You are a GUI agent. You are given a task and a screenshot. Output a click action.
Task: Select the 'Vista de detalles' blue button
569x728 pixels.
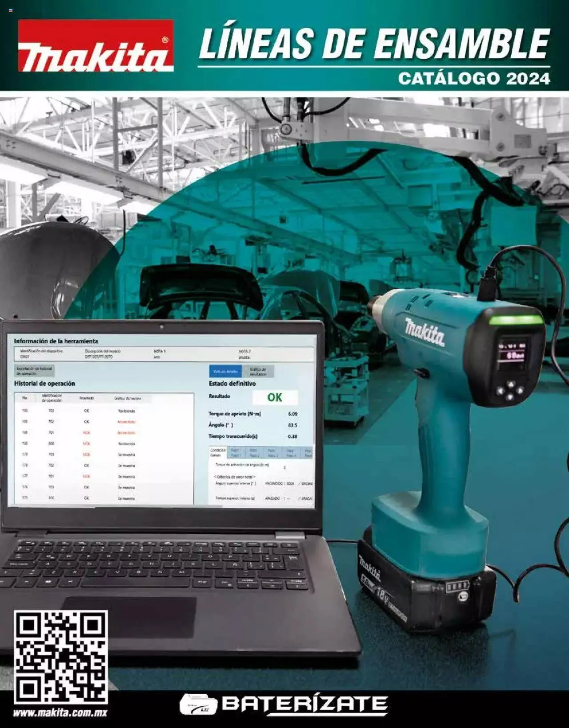(225, 371)
